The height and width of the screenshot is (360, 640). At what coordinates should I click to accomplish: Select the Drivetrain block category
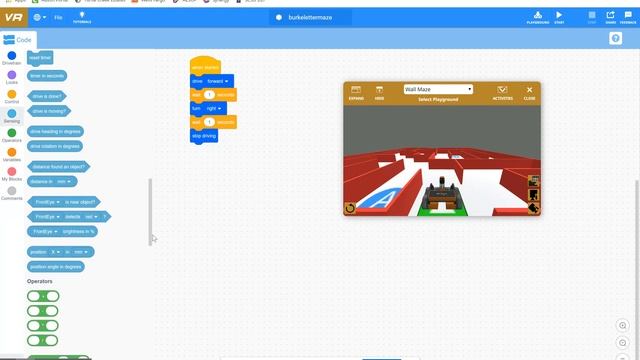pyautogui.click(x=11, y=58)
